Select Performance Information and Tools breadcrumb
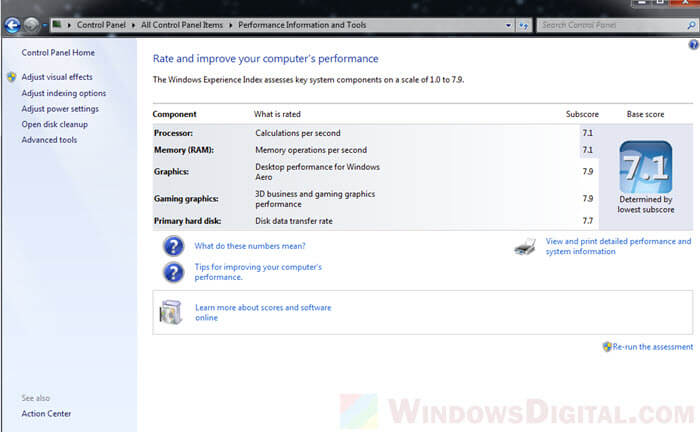This screenshot has width=700, height=432. [x=302, y=25]
